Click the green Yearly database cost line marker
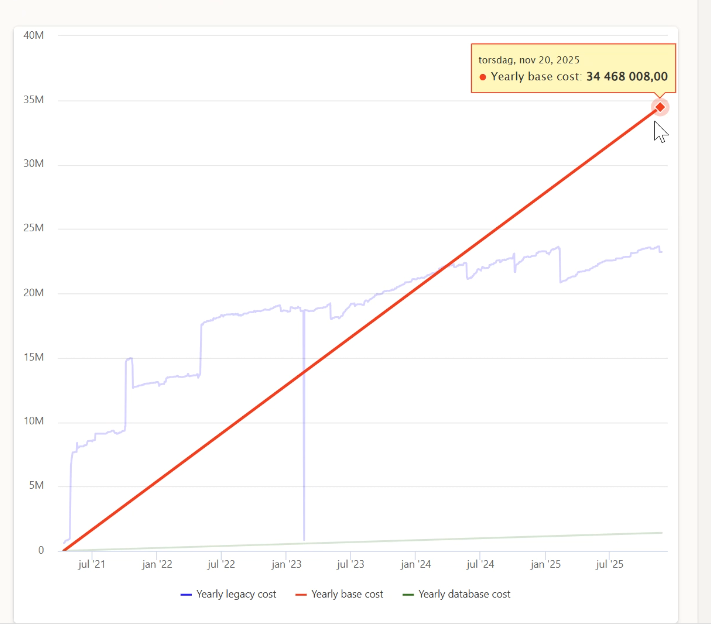The height and width of the screenshot is (624, 711). [407, 594]
